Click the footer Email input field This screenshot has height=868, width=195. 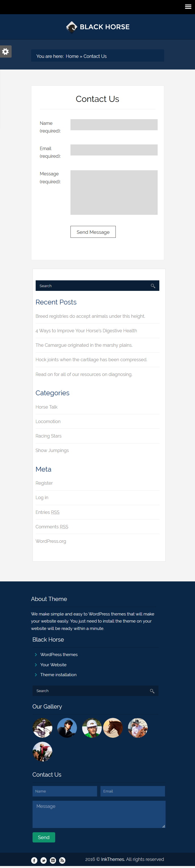point(133,791)
